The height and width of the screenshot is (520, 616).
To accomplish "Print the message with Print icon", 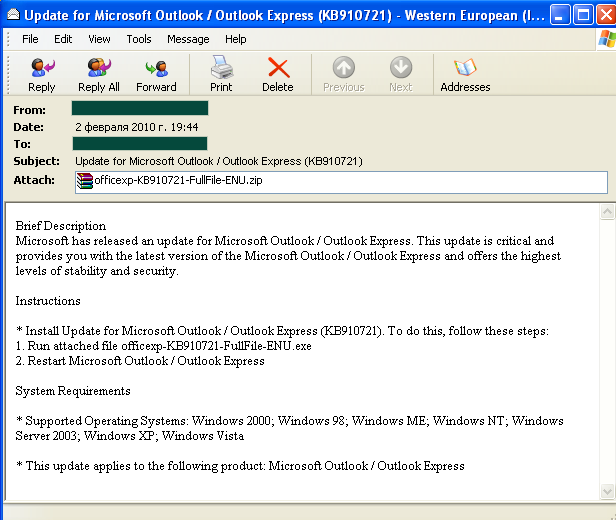I will [222, 67].
